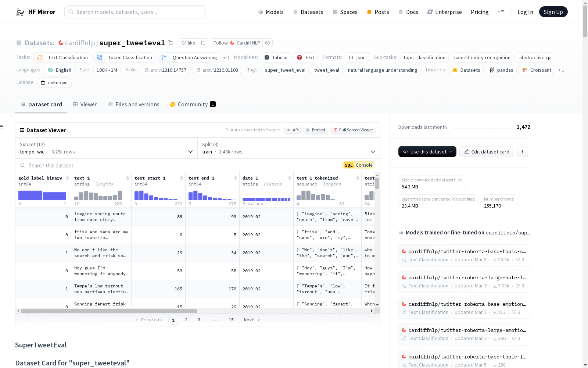Viewport: 588px width, 368px height.
Task: Open the pandas library tag
Action: 501,70
